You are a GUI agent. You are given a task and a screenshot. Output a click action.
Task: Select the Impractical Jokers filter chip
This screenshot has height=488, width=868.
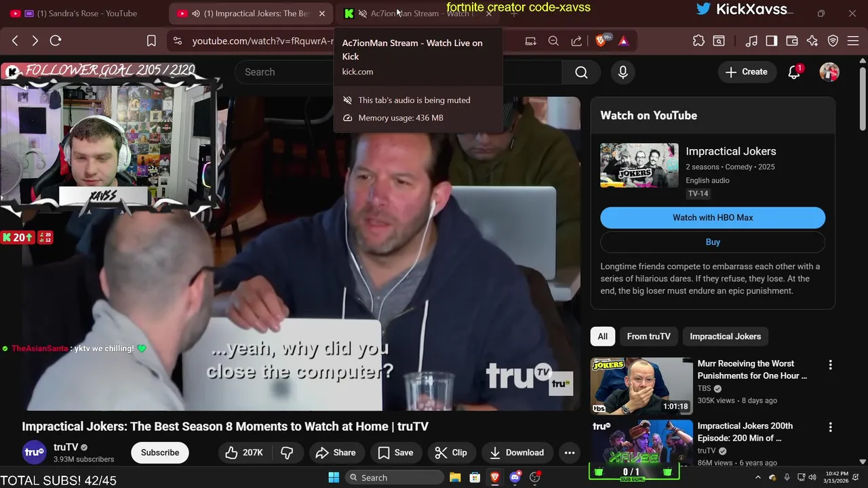725,336
